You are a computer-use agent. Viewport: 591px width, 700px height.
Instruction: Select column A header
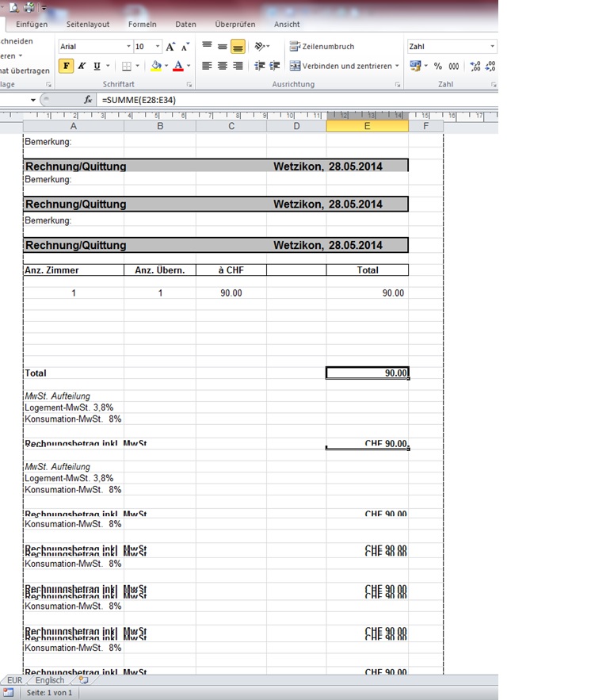coord(74,126)
